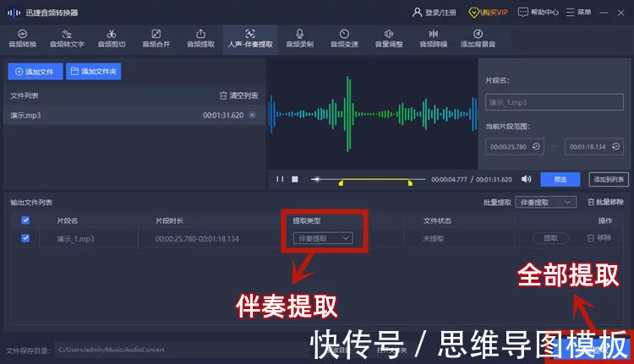
Task: Open 帮助中心 help center
Action: 538,12
